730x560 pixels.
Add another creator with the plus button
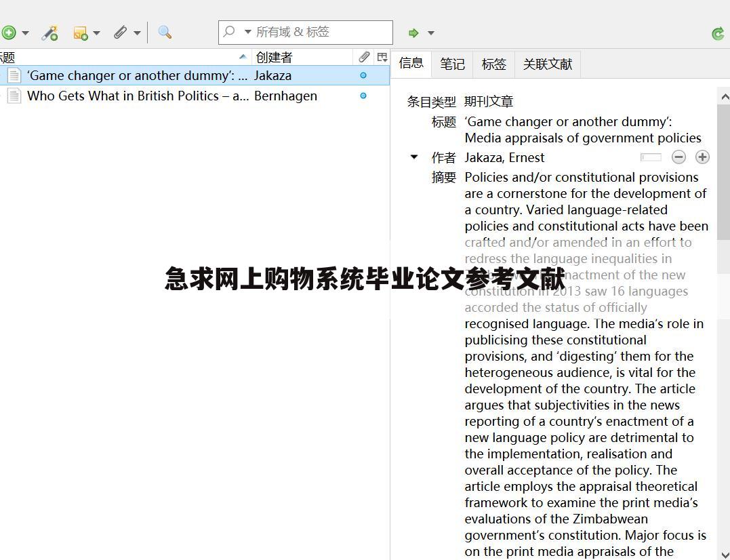tap(702, 157)
